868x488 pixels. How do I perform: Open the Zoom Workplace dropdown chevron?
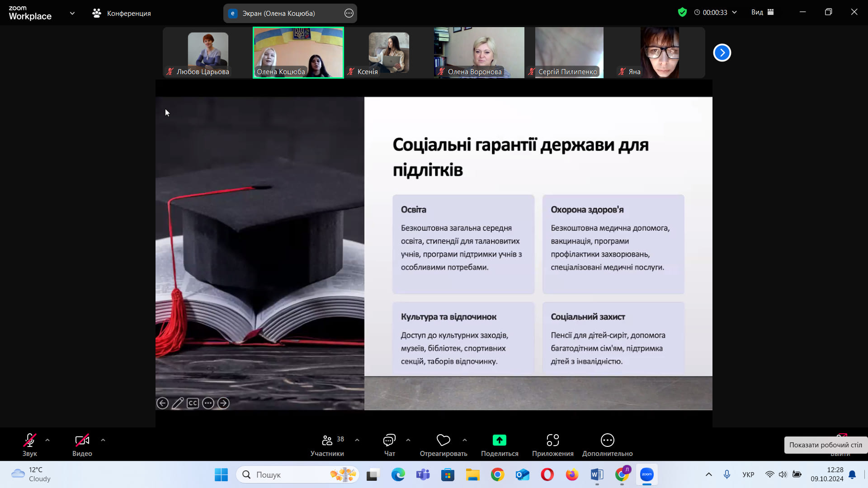coord(72,13)
